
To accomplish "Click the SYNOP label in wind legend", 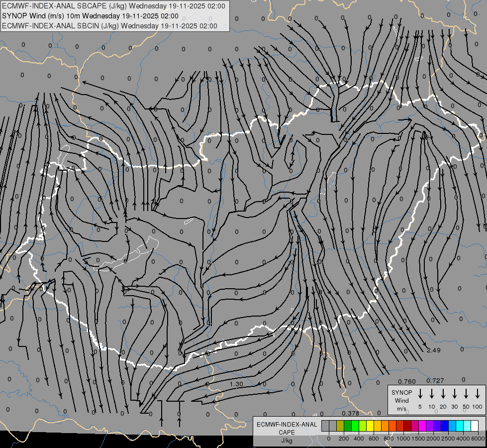I will [401, 392].
